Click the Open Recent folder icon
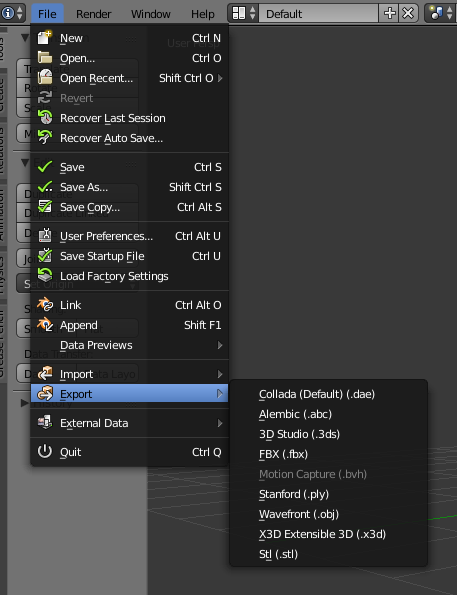457x595 pixels. [x=45, y=77]
